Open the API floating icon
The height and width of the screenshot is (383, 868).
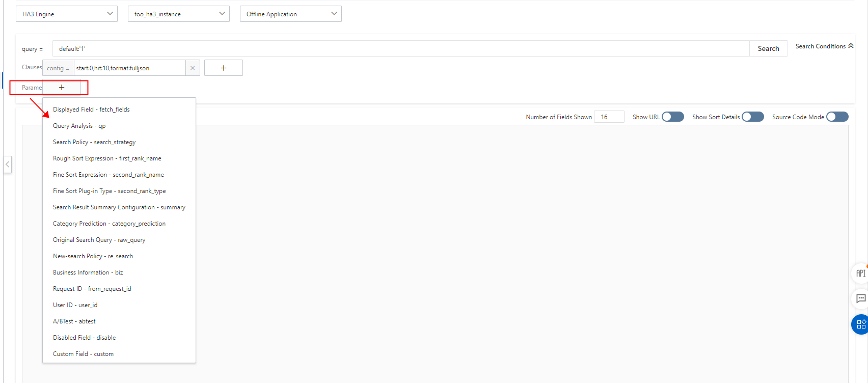[860, 273]
